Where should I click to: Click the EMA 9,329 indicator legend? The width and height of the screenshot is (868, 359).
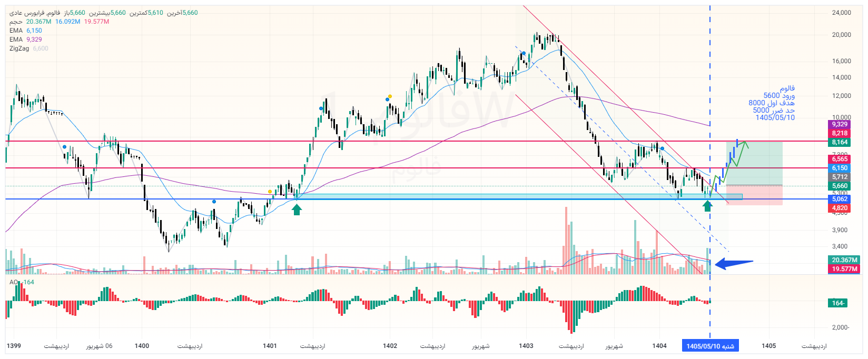(25, 39)
